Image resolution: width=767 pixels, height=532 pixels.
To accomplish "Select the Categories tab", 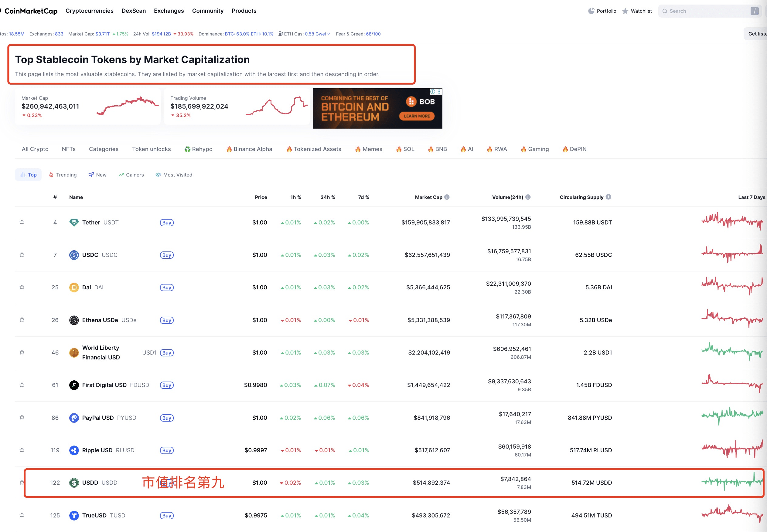I will click(104, 149).
